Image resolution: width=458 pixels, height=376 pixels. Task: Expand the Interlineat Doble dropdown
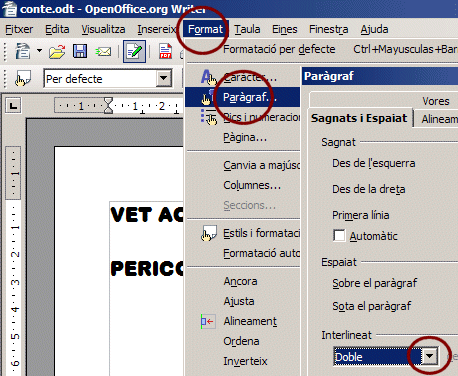430,356
